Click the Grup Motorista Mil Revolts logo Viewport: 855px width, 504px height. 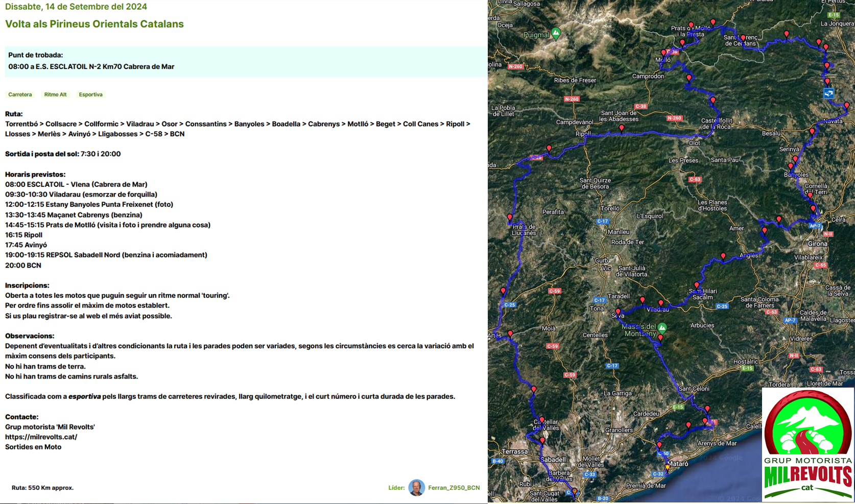pos(807,444)
